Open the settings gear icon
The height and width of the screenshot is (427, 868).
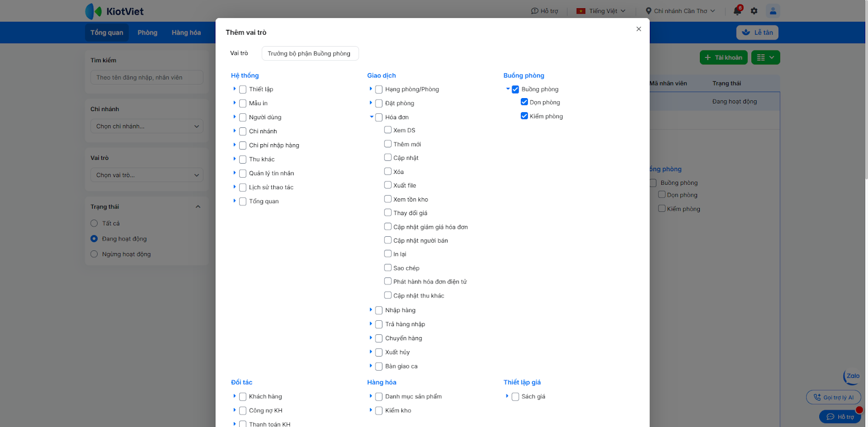(x=754, y=11)
